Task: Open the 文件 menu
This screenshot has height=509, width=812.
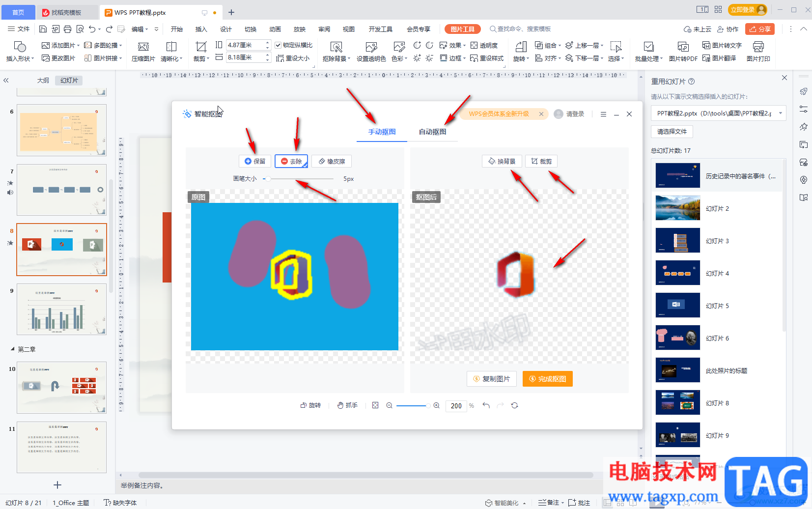Action: [19, 29]
